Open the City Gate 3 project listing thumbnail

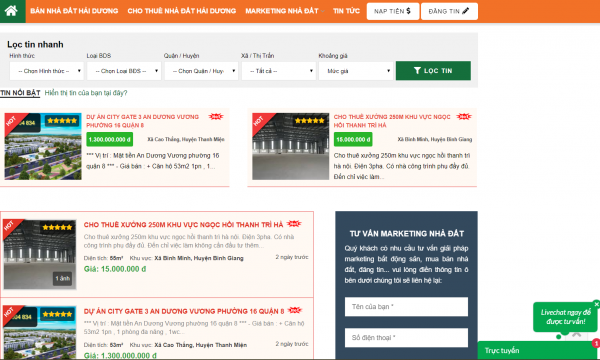tap(40, 332)
